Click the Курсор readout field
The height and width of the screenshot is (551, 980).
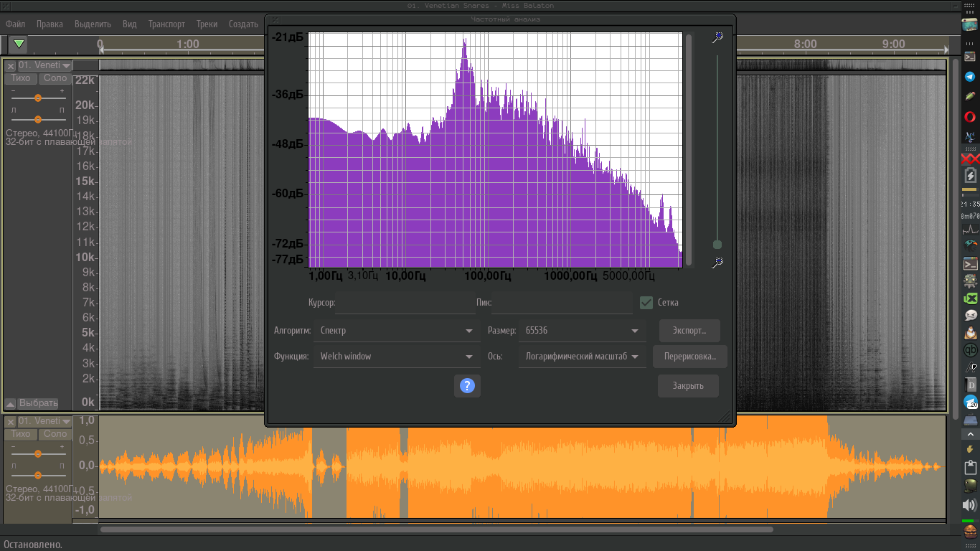tap(405, 303)
